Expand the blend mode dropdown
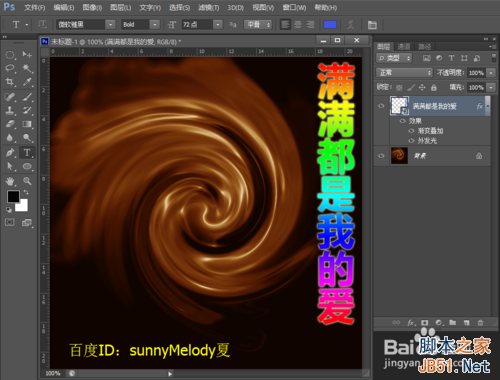500x380 pixels. pos(404,72)
